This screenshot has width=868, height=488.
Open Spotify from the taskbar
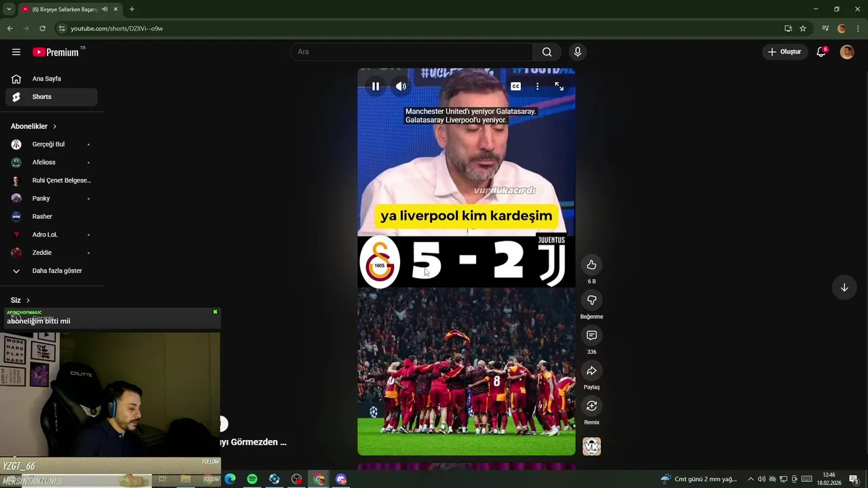tap(252, 479)
